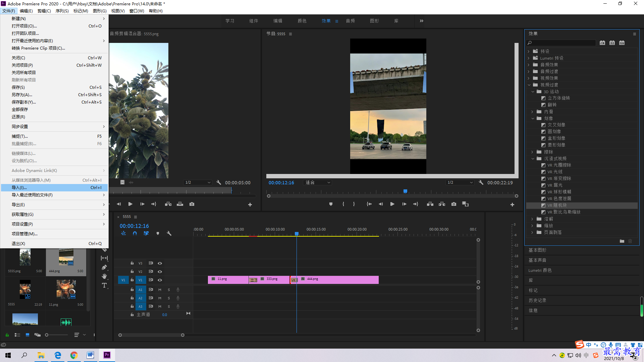Step back one frame in program monitor

(381, 204)
